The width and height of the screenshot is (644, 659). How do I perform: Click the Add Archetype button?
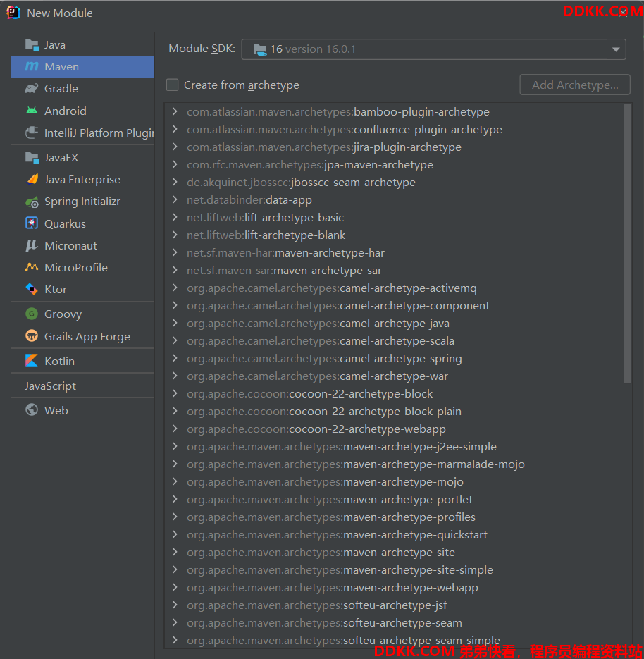[575, 85]
